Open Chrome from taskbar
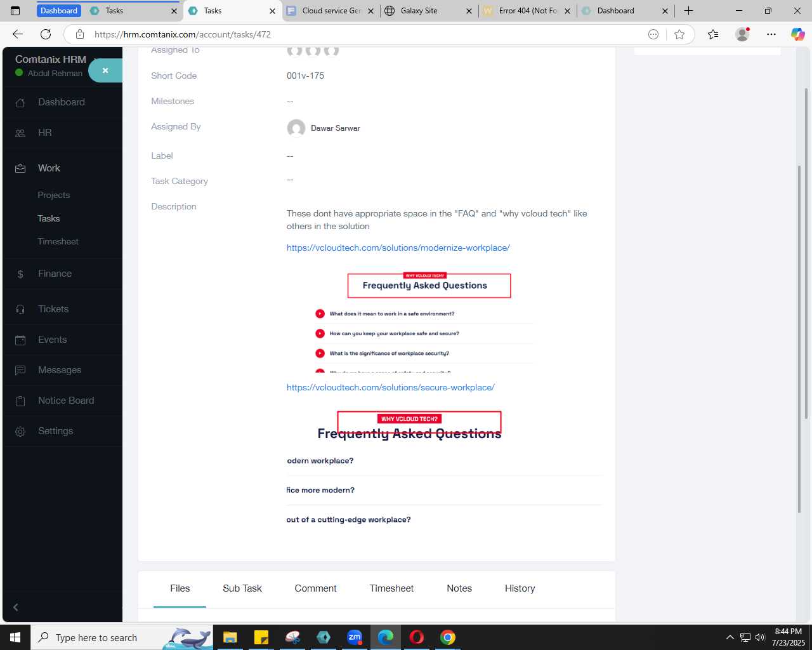Screen dimensions: 812x650 click(448, 637)
